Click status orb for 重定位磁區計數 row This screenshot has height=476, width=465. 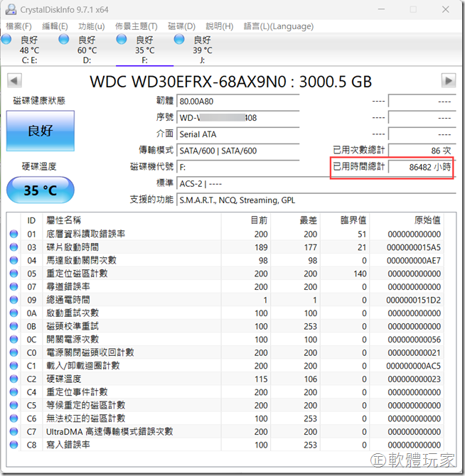point(14,274)
